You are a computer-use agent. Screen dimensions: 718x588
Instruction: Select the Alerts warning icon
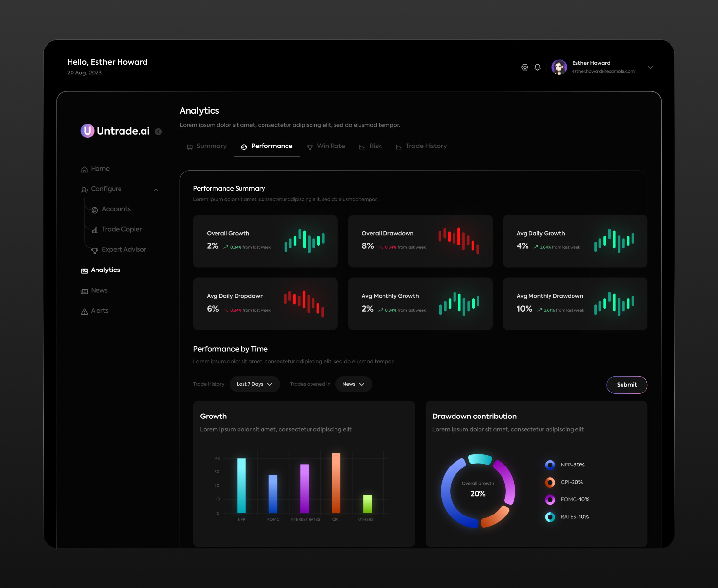click(84, 311)
